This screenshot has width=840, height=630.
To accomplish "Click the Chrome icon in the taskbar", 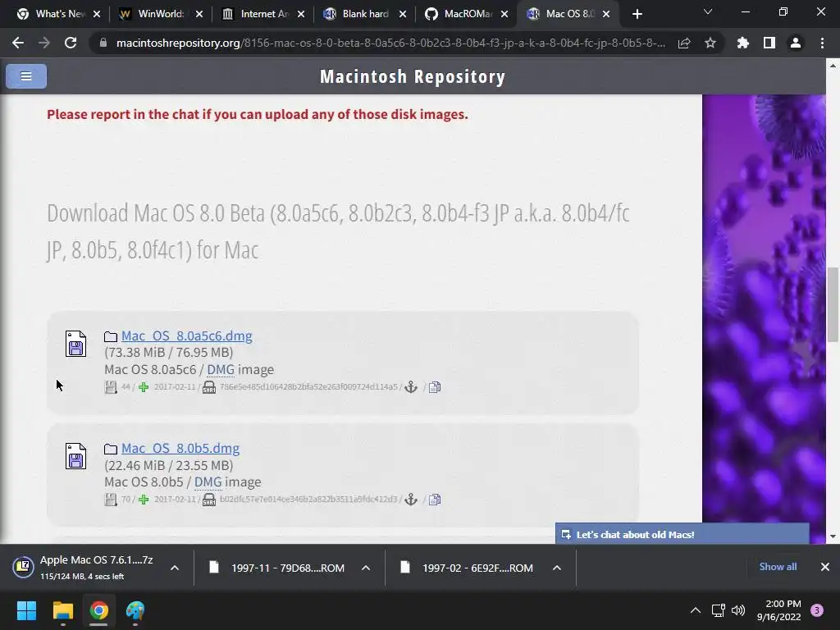I will 99,610.
